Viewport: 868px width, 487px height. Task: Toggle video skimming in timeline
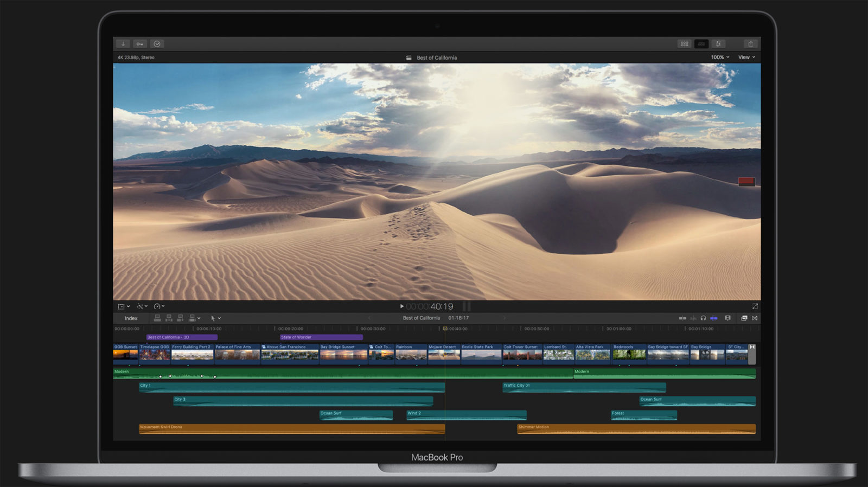click(x=682, y=318)
